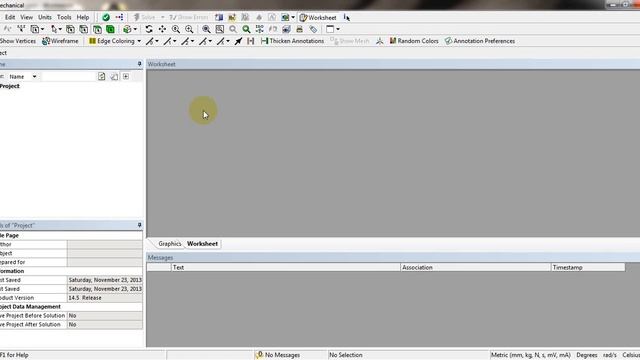Click the Author value field

pos(105,244)
